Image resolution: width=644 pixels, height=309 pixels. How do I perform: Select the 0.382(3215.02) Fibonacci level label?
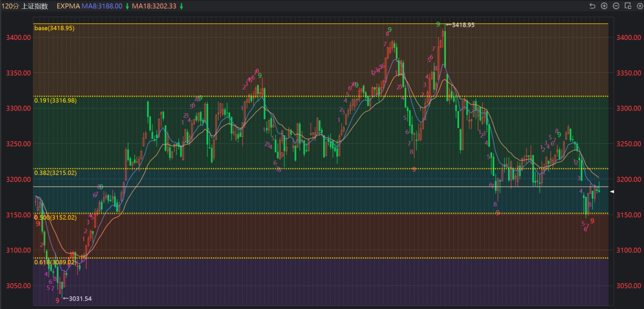pos(55,173)
